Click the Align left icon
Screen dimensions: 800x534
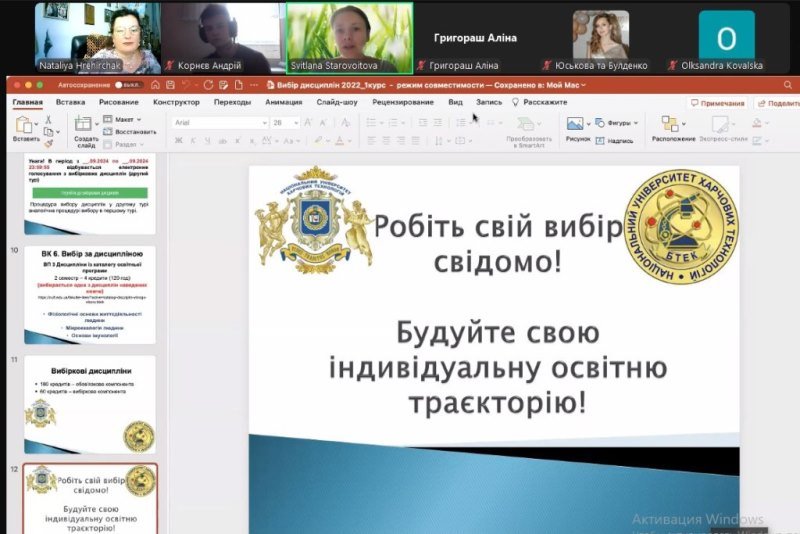pyautogui.click(x=371, y=141)
